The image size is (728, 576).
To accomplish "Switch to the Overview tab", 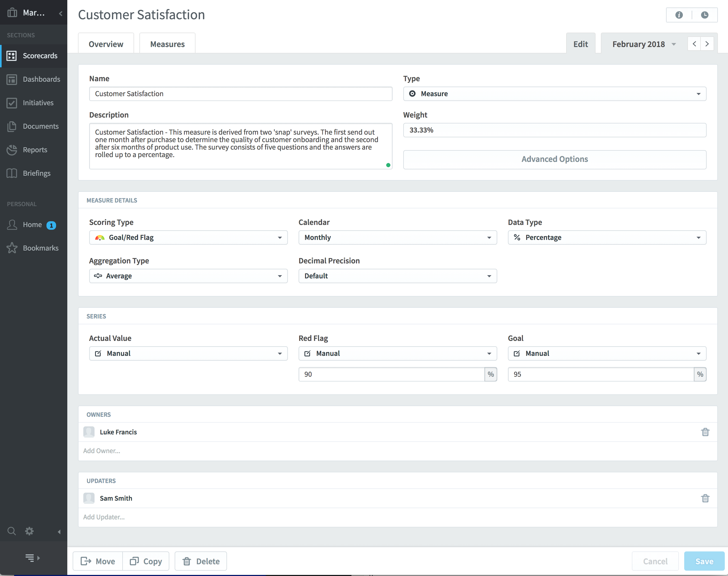I will pyautogui.click(x=106, y=44).
